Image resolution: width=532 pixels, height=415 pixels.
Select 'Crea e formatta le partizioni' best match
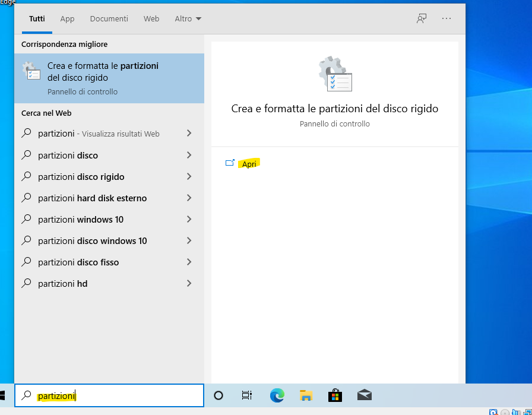[109, 78]
